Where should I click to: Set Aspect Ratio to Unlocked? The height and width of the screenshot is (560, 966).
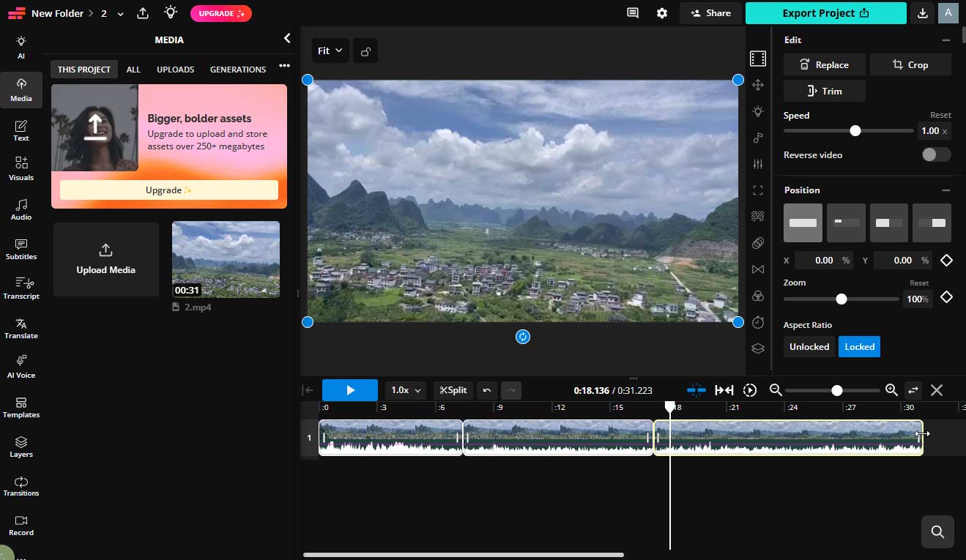tap(809, 346)
